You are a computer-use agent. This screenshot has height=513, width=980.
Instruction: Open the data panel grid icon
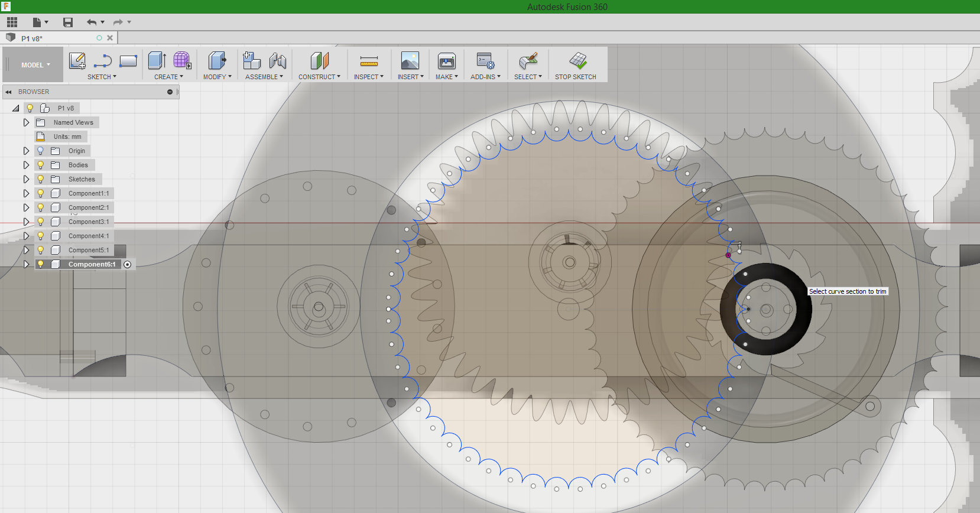coord(12,22)
